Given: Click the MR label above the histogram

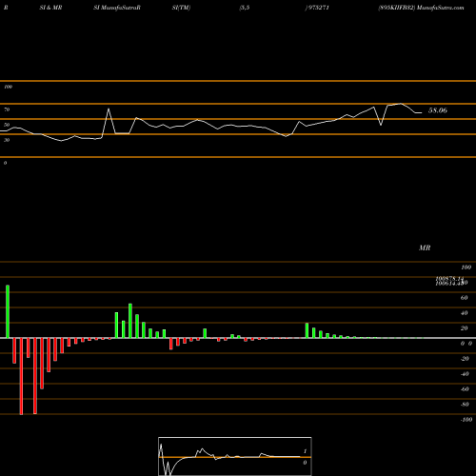Looking at the screenshot, I should (x=425, y=248).
